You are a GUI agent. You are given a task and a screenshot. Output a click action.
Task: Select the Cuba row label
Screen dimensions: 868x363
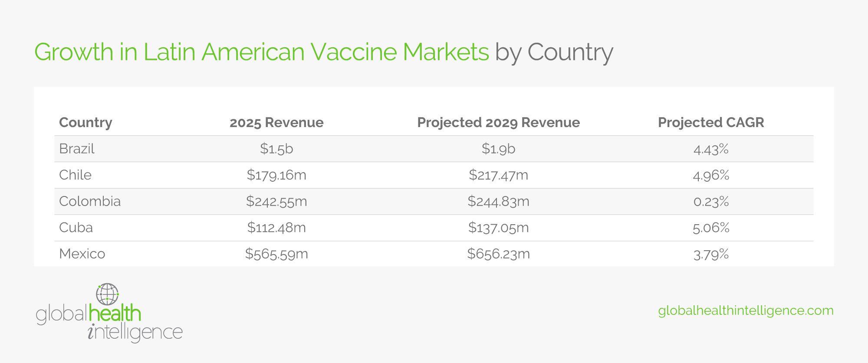[x=76, y=228]
